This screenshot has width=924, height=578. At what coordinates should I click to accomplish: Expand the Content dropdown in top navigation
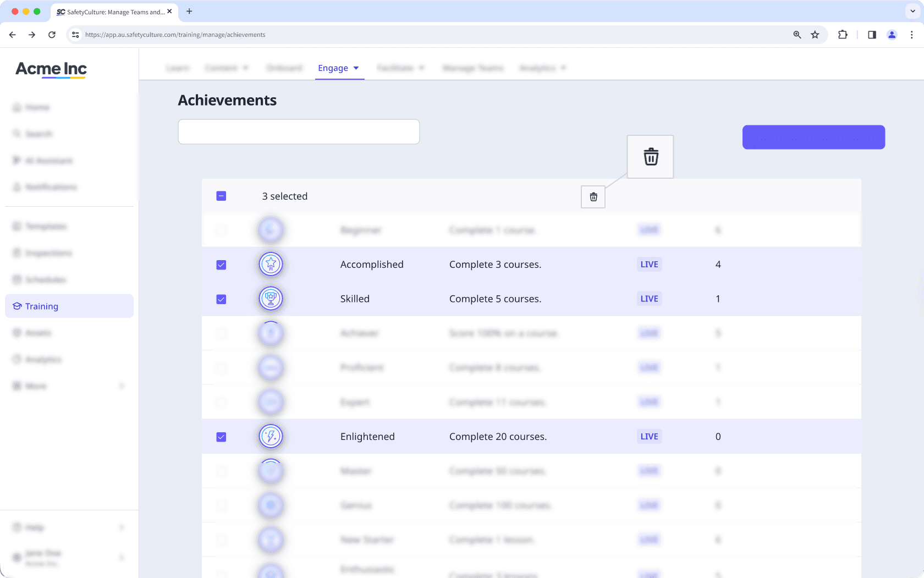[226, 68]
